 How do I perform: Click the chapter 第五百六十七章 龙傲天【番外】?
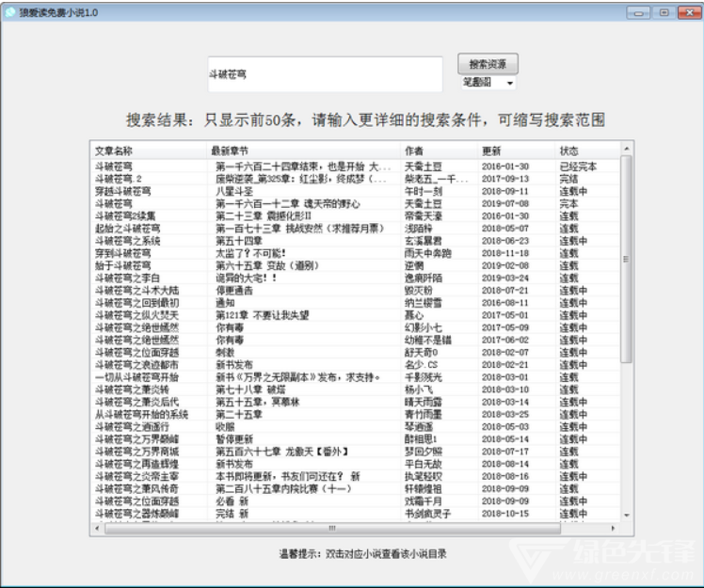pyautogui.click(x=282, y=452)
